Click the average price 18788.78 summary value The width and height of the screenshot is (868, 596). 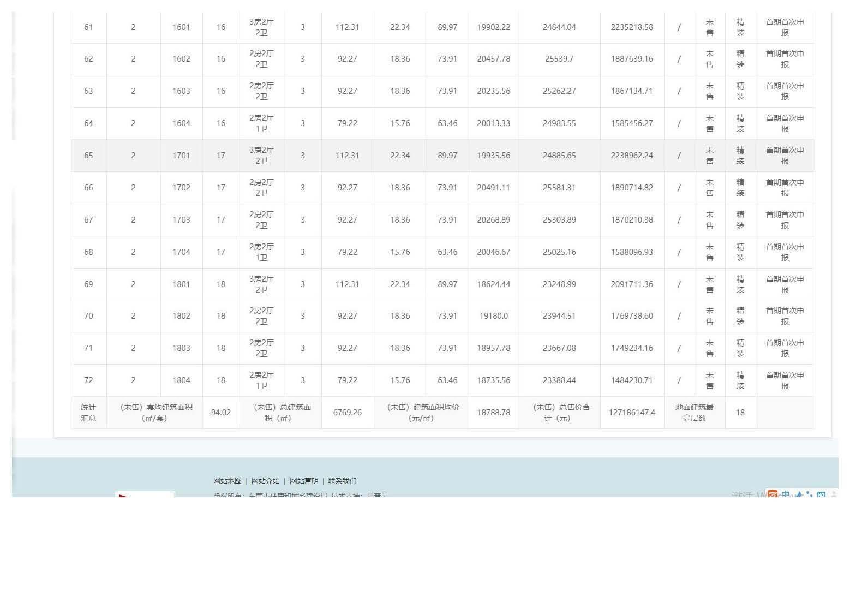(x=493, y=413)
